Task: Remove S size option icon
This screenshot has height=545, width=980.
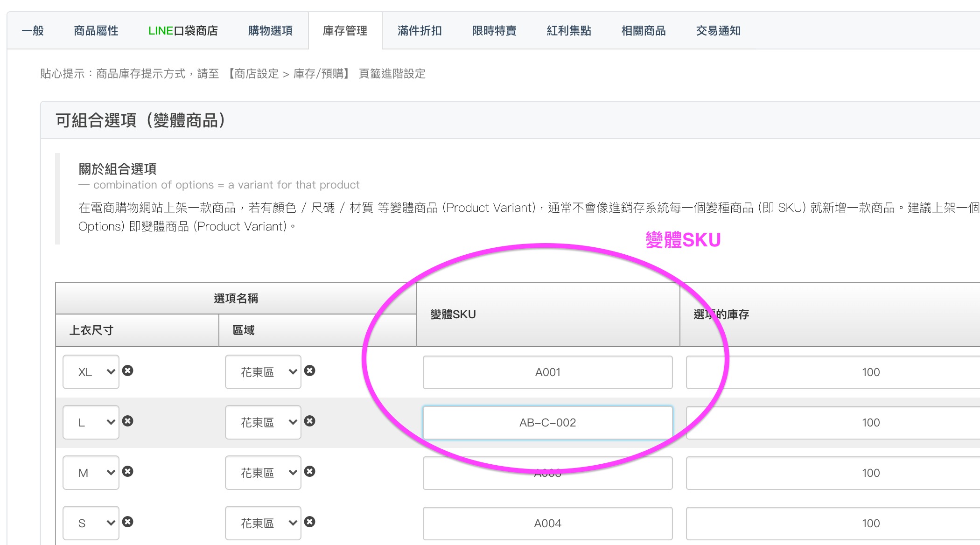Action: point(127,522)
